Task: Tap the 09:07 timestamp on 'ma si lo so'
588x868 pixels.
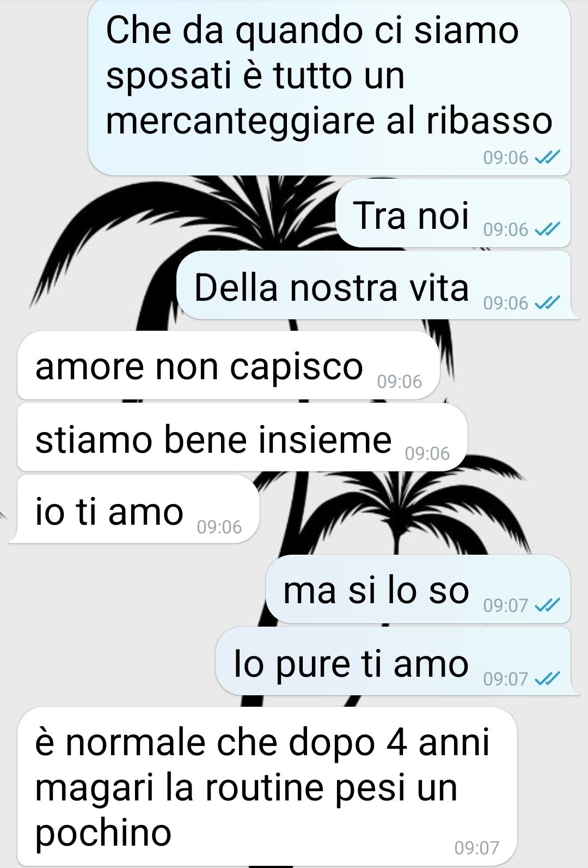Action: (x=506, y=605)
